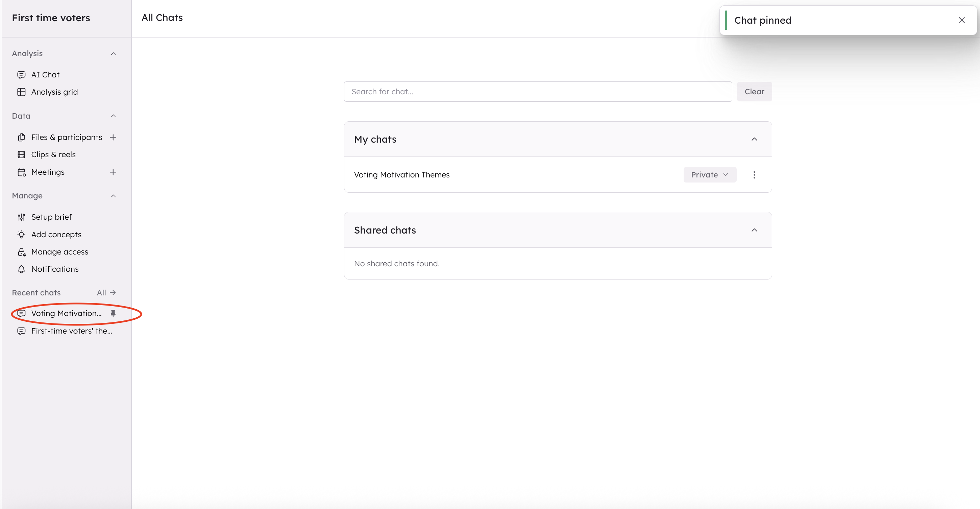Dismiss the Chat pinned notification
Viewport: 980px width, 509px height.
(961, 20)
